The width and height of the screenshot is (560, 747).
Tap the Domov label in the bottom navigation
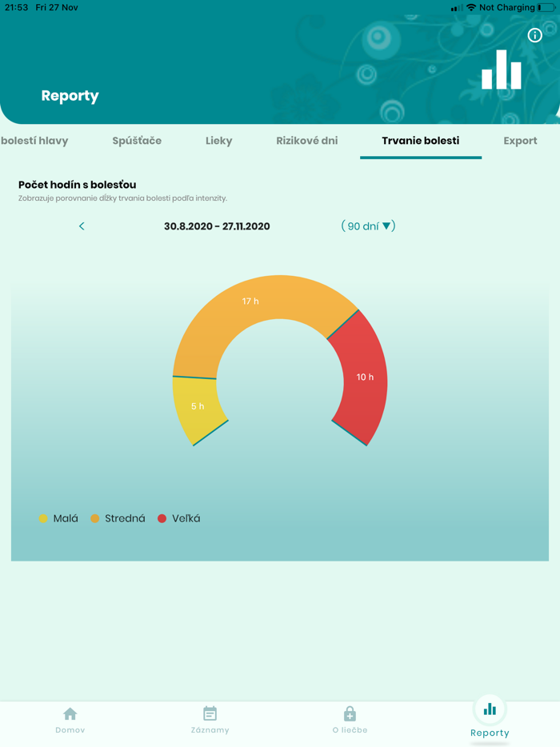[70, 730]
